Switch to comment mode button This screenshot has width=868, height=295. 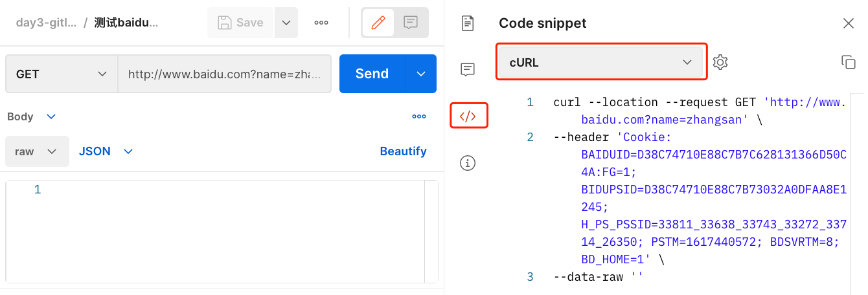(x=410, y=23)
